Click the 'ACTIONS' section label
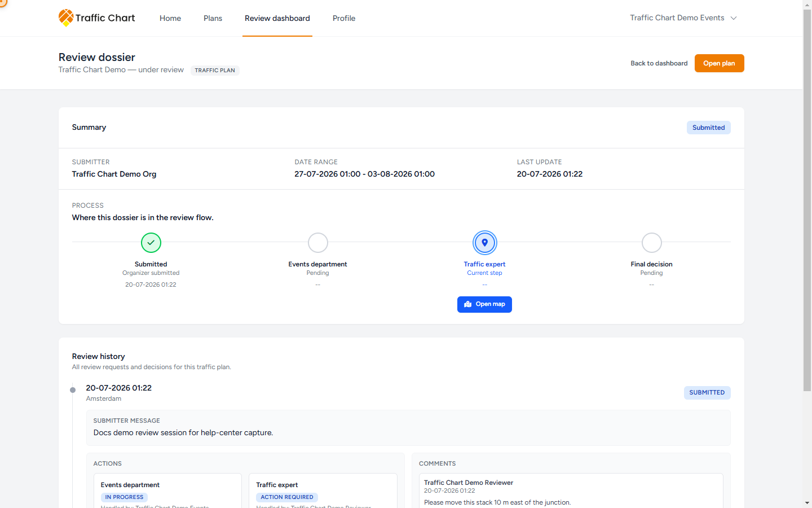 (108, 463)
